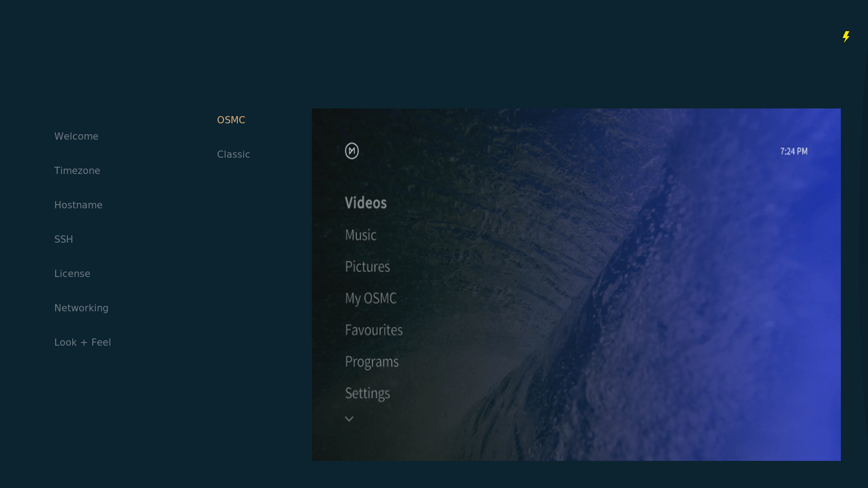This screenshot has height=488, width=868.
Task: Go to the Networking section
Action: (x=81, y=308)
